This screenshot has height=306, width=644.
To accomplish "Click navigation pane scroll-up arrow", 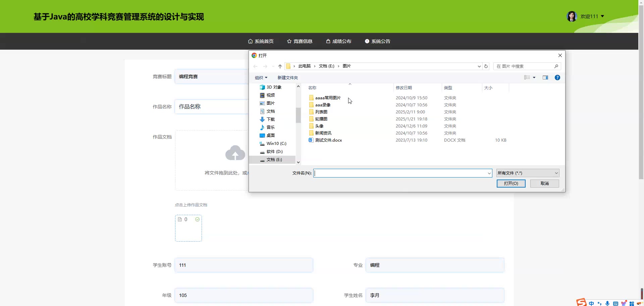I will pyautogui.click(x=298, y=87).
